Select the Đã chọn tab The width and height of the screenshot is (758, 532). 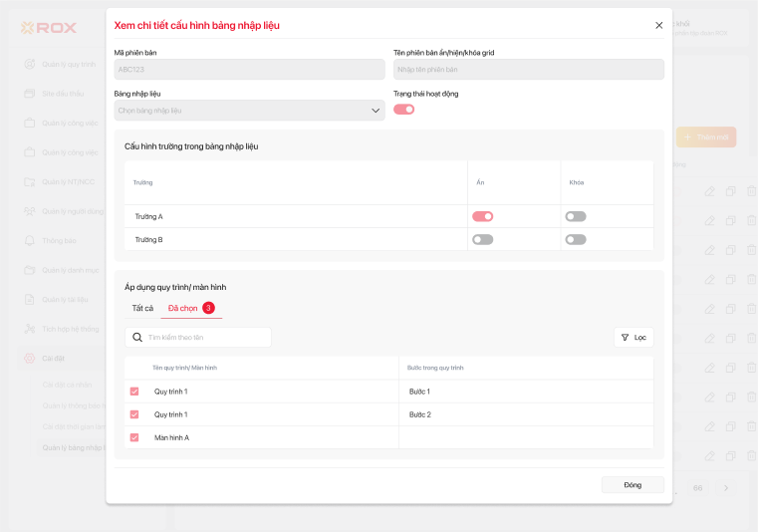[190, 308]
